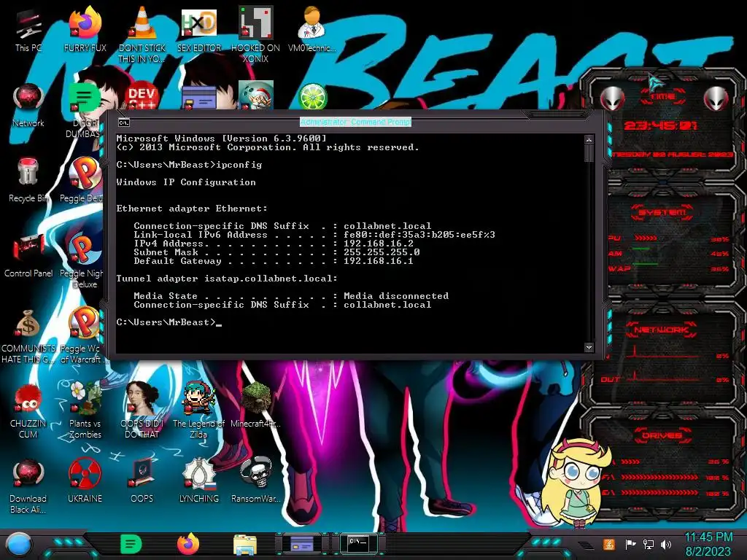The width and height of the screenshot is (747, 560).
Task: Click the DRIVES gadget header
Action: tap(662, 435)
